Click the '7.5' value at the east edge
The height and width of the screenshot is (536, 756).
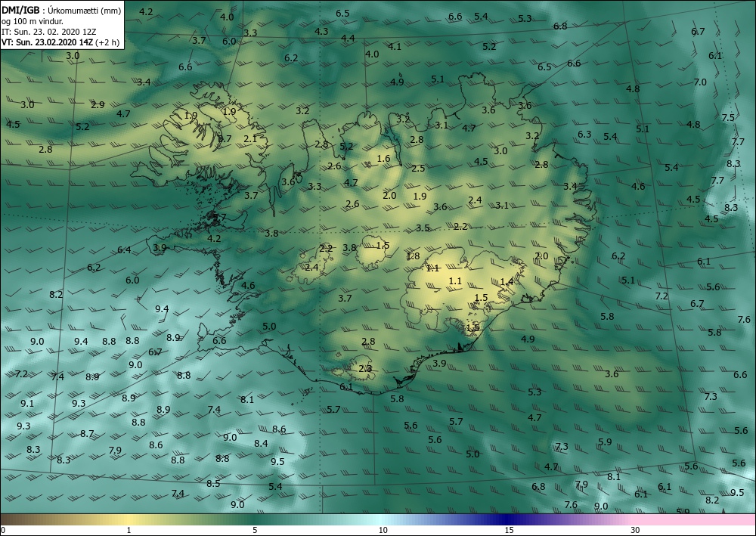click(728, 118)
